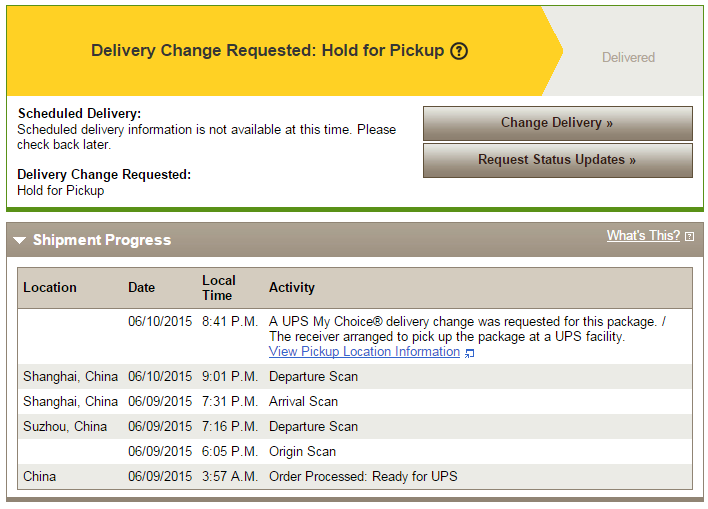The image size is (708, 509).
Task: Click the Activity column header
Action: (292, 287)
